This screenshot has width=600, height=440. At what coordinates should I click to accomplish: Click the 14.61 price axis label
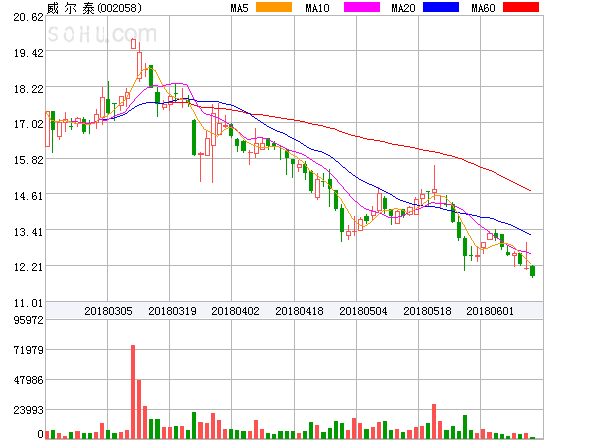point(28,196)
